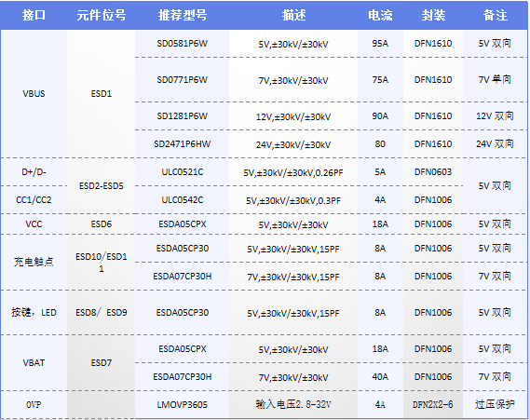530x420 pixels.
Task: Click the ESD2-ESD5 component cell
Action: 102,186
